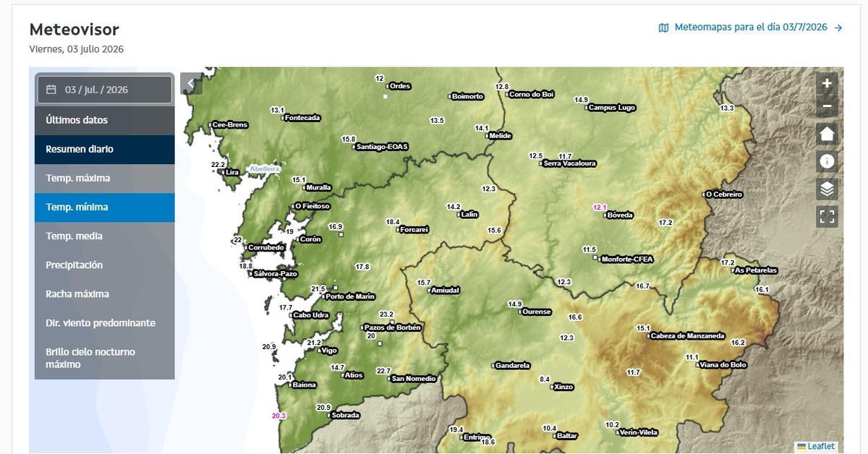Click the Atios station label

pos(354,375)
